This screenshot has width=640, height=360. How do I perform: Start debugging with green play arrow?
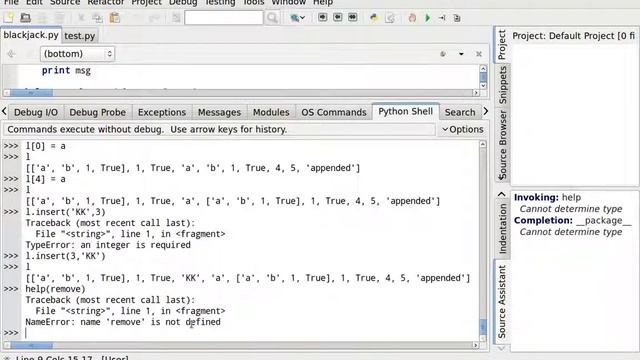point(427,18)
